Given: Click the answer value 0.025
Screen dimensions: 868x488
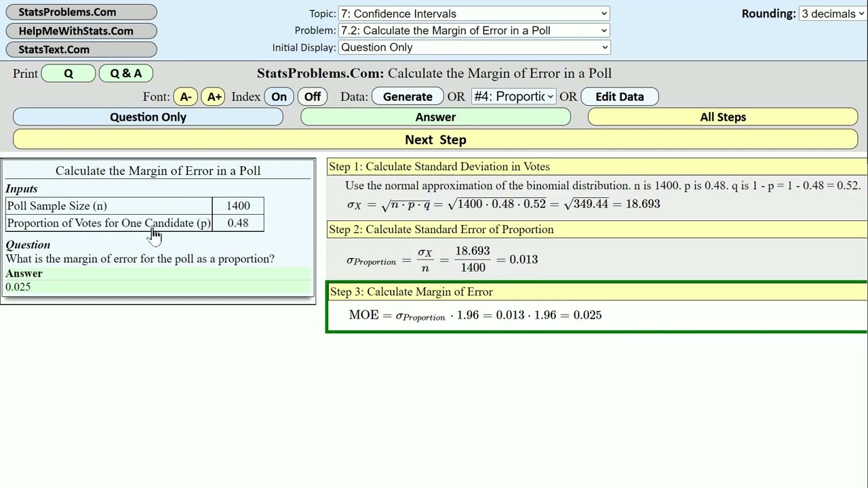Looking at the screenshot, I should 18,287.
